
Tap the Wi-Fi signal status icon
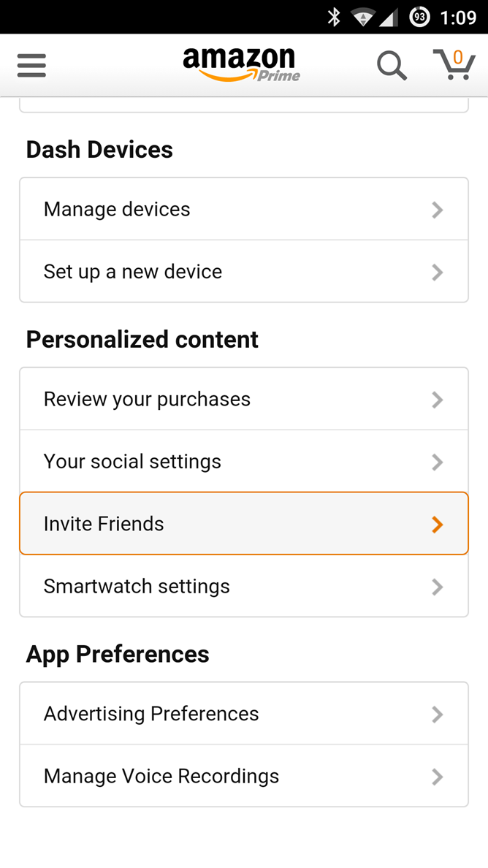tap(363, 17)
